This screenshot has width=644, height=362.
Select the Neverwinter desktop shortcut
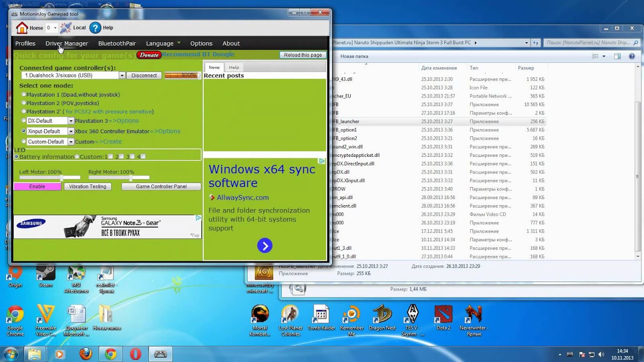coord(473,320)
